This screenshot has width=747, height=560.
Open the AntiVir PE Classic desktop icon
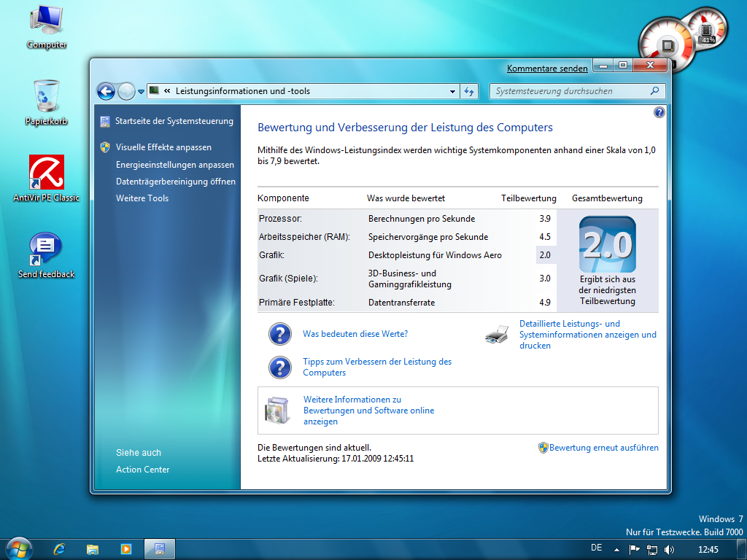[x=47, y=173]
